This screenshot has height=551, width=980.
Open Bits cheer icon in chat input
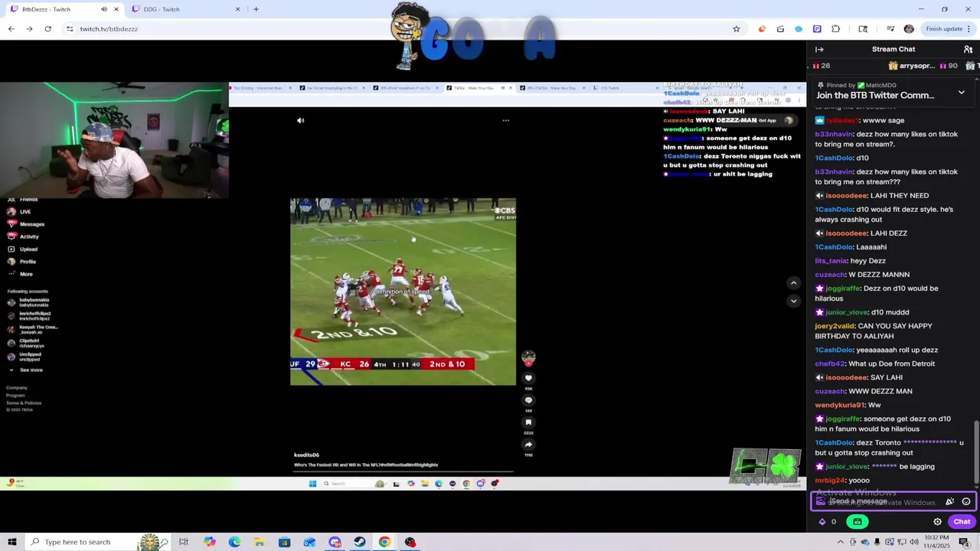coord(950,501)
